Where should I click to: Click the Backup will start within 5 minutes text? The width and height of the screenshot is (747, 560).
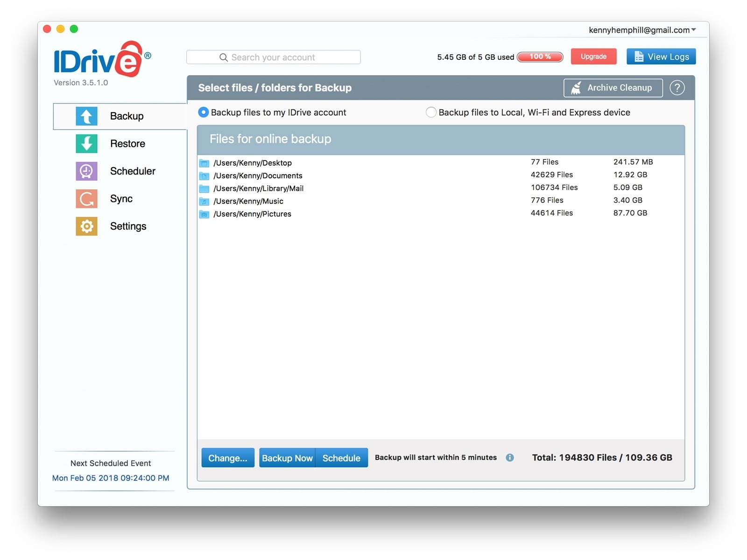[436, 458]
